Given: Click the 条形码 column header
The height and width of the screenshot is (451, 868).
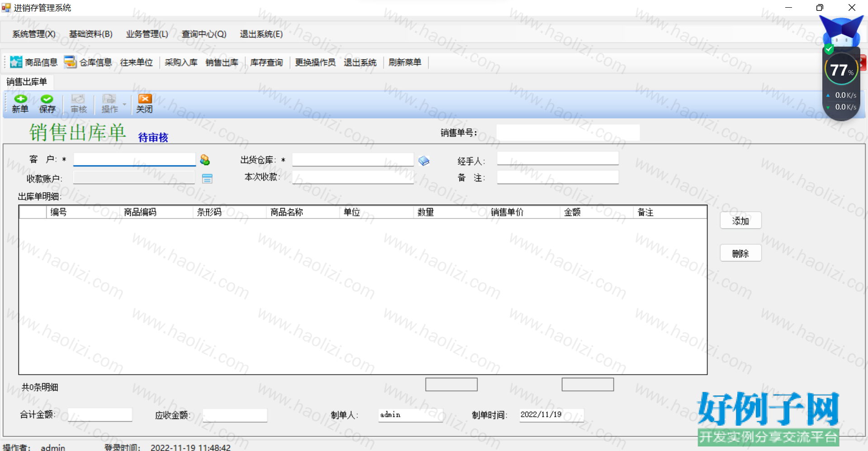Looking at the screenshot, I should coord(230,212).
